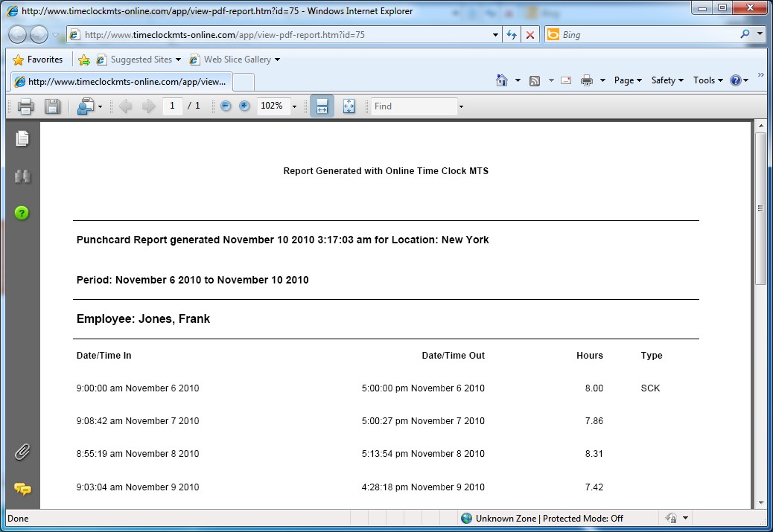The height and width of the screenshot is (532, 773).
Task: Refresh the current page
Action: [511, 34]
